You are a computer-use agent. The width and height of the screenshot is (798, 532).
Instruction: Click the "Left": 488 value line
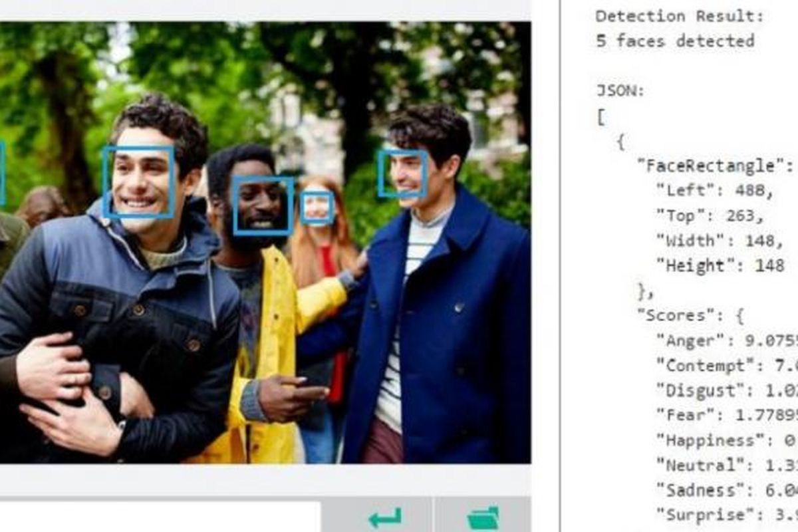click(715, 191)
